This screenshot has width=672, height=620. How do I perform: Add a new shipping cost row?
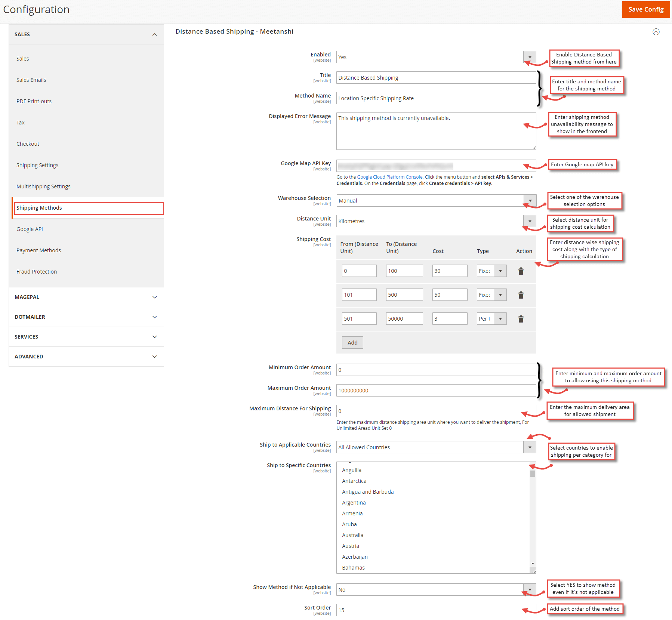click(352, 342)
